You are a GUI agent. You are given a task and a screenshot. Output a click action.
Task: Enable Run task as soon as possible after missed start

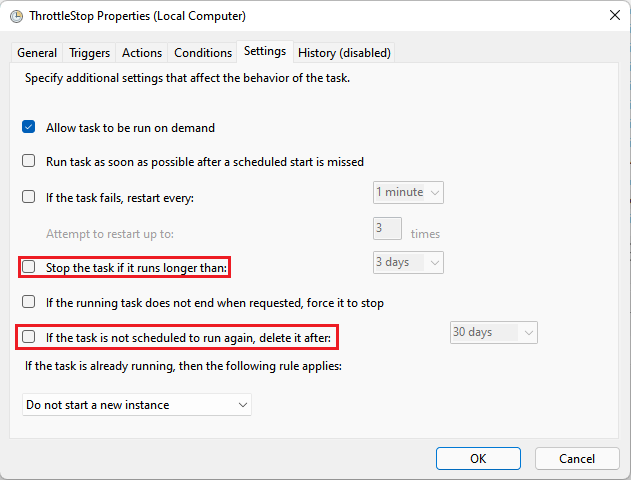pos(29,161)
